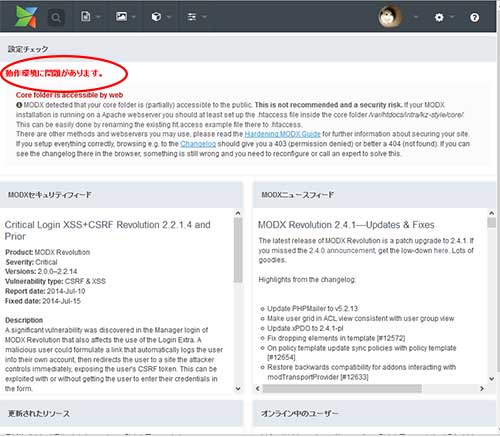
Task: Click the news feed horizontal scrollbar right arrow
Action: point(482,389)
